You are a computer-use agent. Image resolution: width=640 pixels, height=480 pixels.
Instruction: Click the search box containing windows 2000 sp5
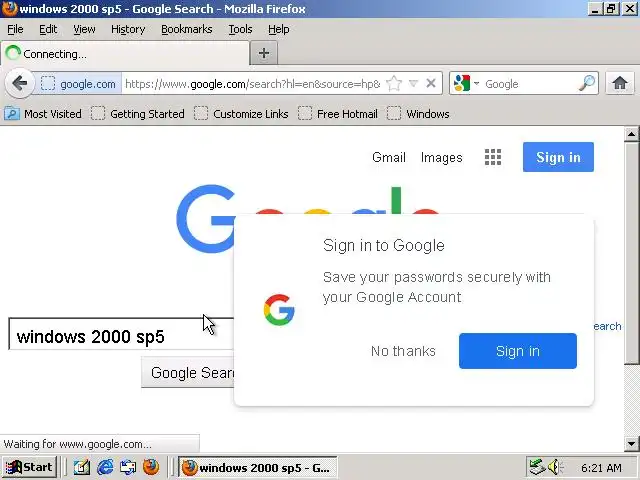click(122, 334)
